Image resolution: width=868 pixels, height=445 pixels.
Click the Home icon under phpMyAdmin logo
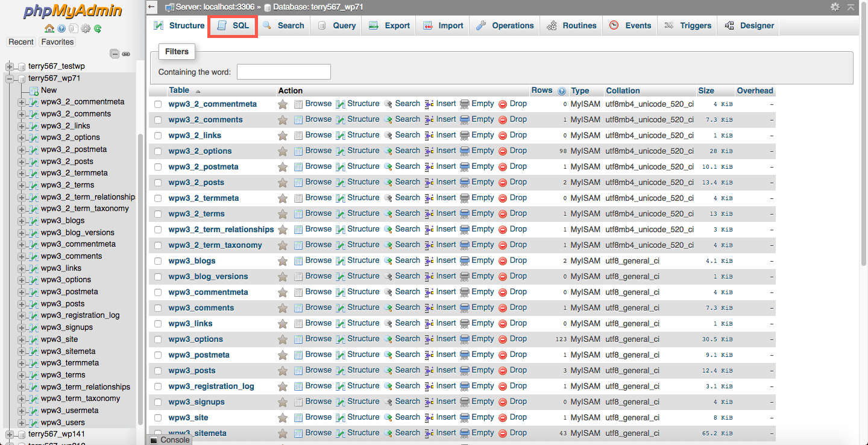[50, 28]
